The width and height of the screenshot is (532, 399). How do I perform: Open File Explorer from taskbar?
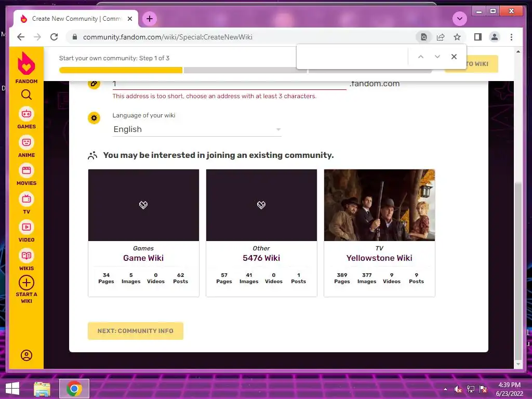pos(42,389)
